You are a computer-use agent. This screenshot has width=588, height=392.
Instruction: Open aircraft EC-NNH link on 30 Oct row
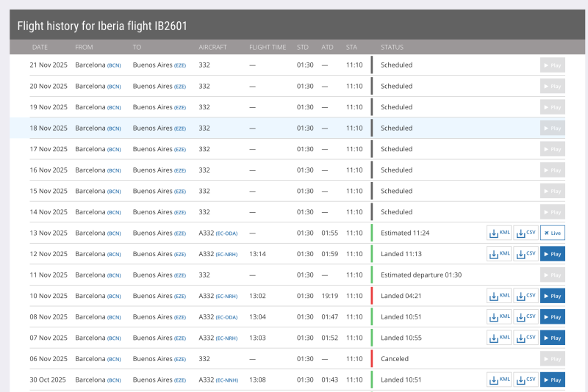point(226,380)
